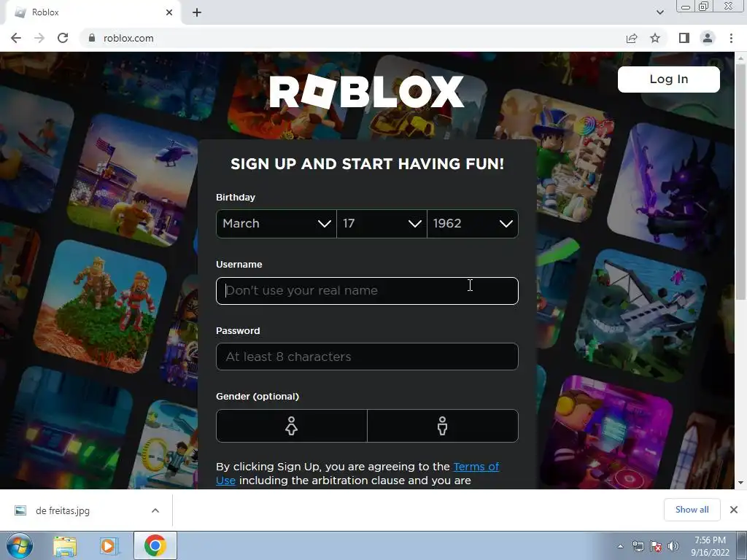Click the green bush characters thumbnail

click(101, 307)
